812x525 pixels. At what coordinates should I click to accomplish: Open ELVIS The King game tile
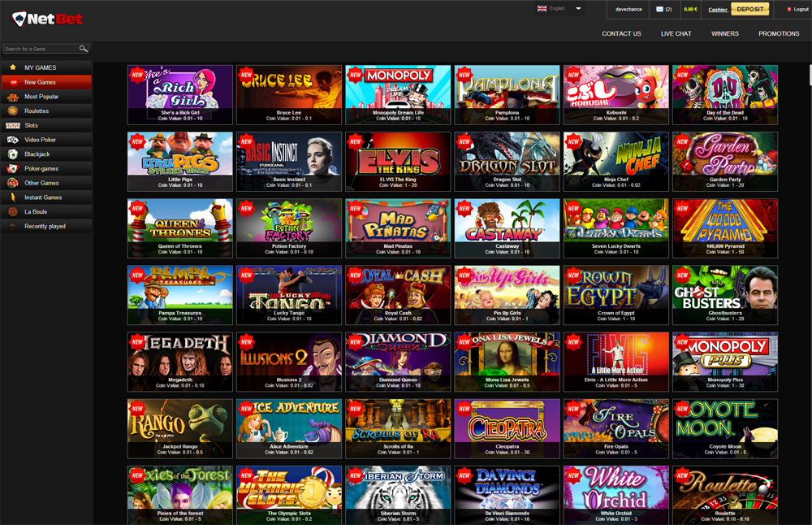(398, 162)
